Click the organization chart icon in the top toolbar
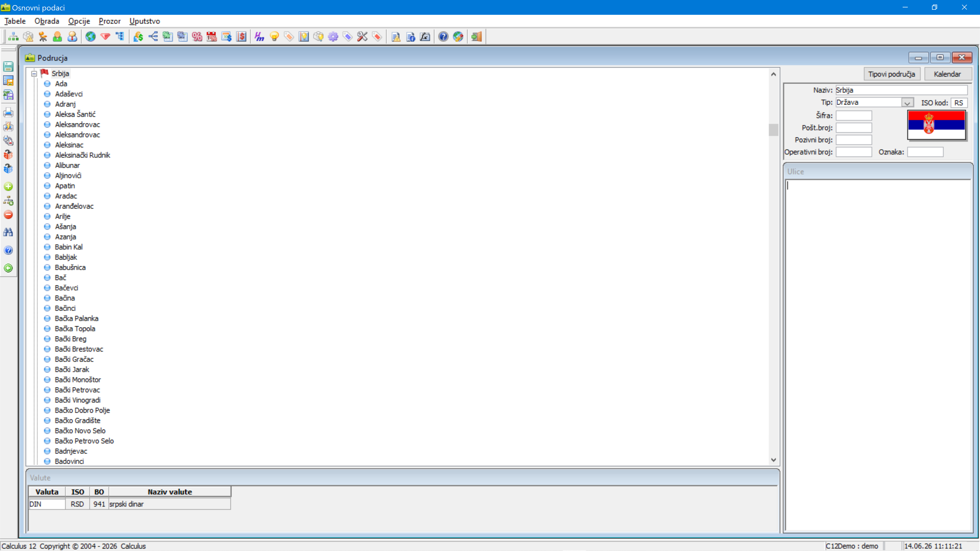Screen dimensions: 980x551 click(13, 36)
